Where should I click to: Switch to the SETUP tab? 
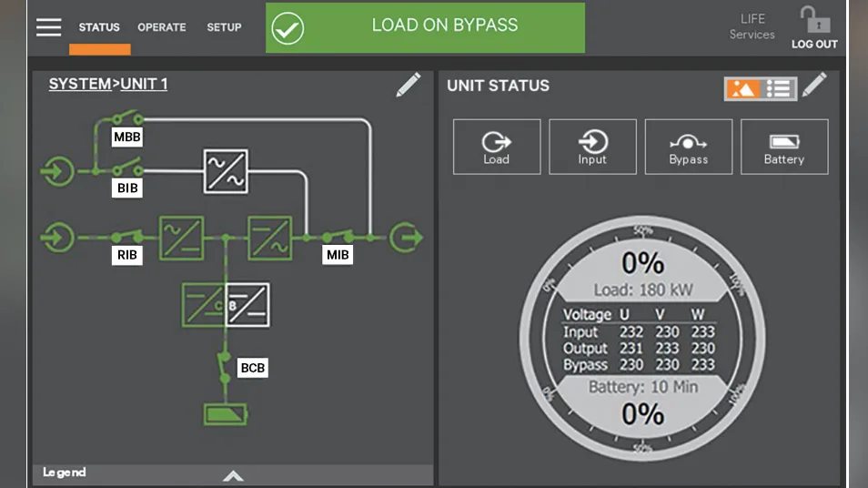[x=224, y=27]
